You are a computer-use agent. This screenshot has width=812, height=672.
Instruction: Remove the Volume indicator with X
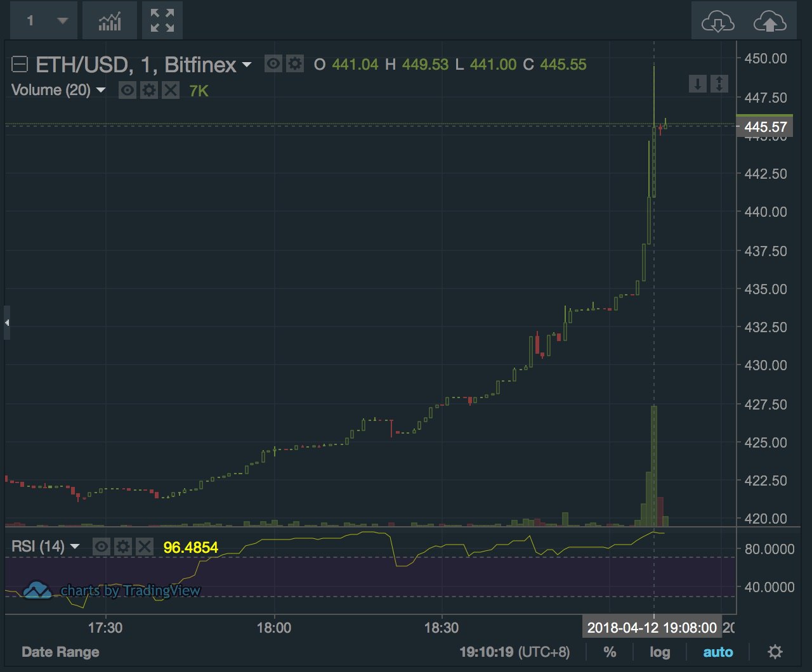170,90
